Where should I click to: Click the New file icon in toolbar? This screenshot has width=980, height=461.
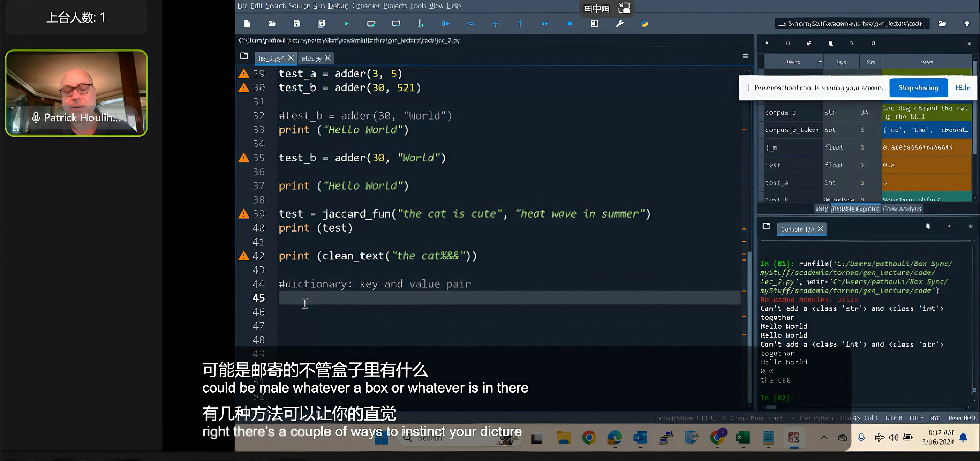click(247, 24)
